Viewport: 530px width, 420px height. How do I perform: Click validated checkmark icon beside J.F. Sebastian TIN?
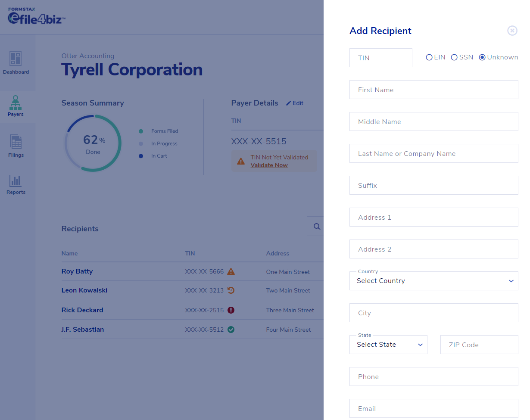click(x=231, y=330)
